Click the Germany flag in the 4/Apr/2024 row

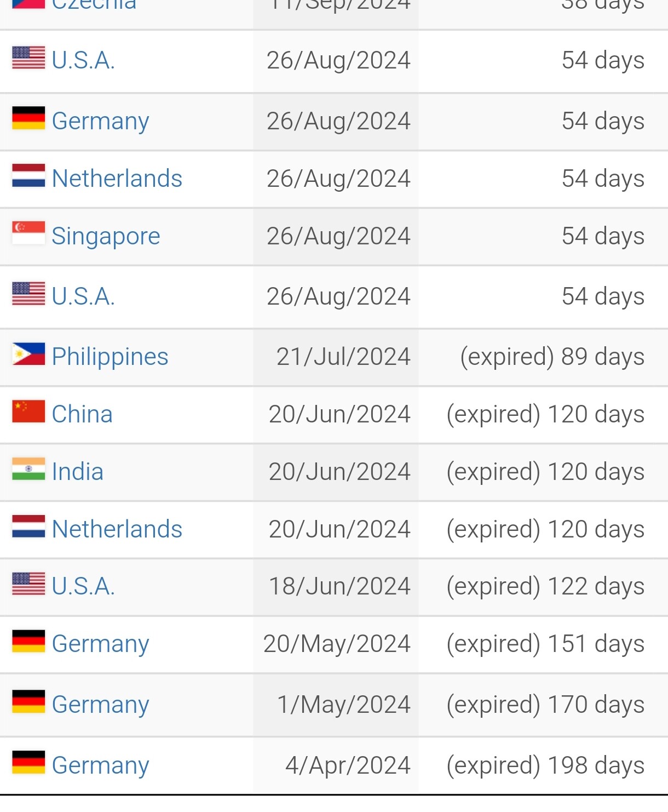click(28, 762)
